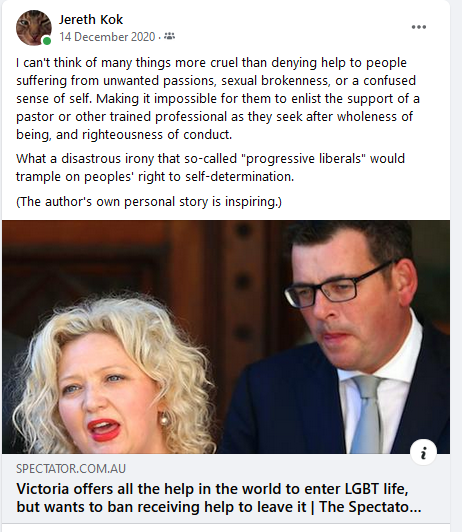
Task: Click the line "The author's own personal story"
Action: click(149, 202)
